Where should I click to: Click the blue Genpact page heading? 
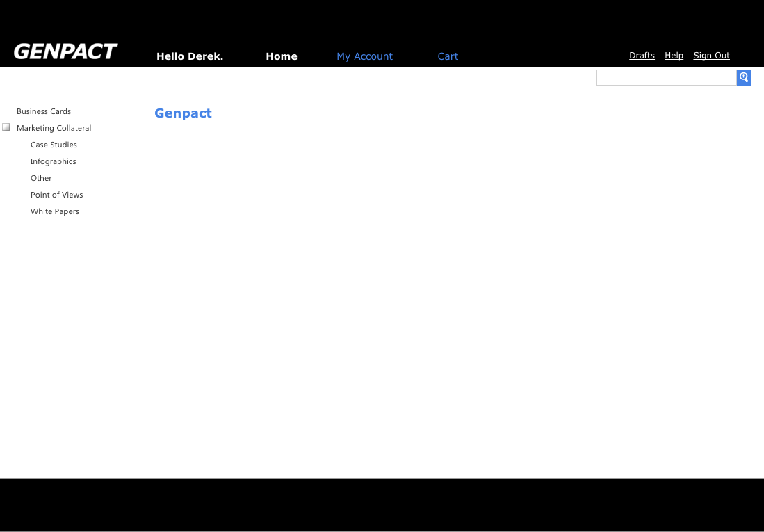click(x=183, y=113)
